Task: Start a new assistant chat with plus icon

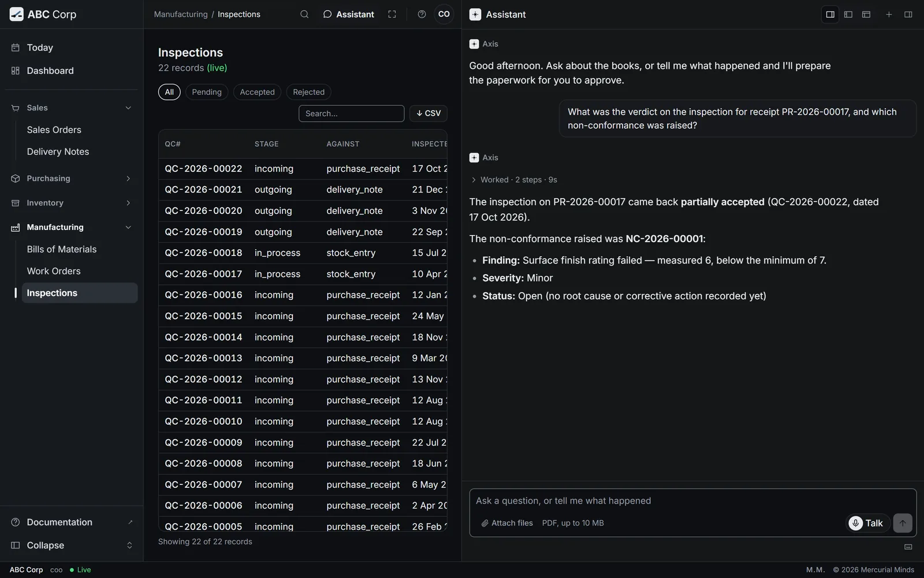Action: coord(889,14)
